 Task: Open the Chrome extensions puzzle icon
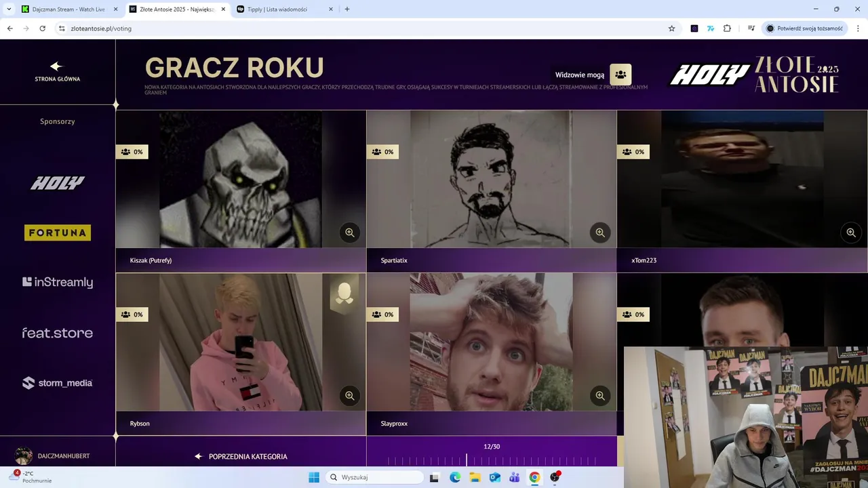pos(727,28)
